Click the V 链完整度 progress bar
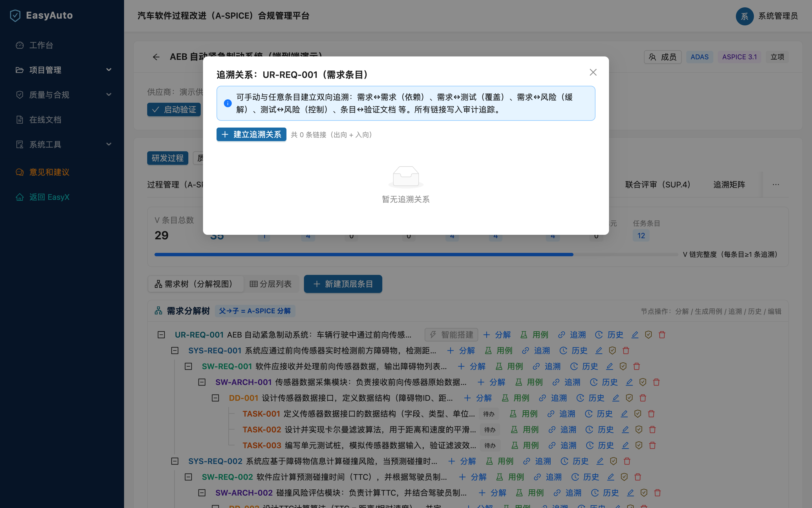 (416, 254)
